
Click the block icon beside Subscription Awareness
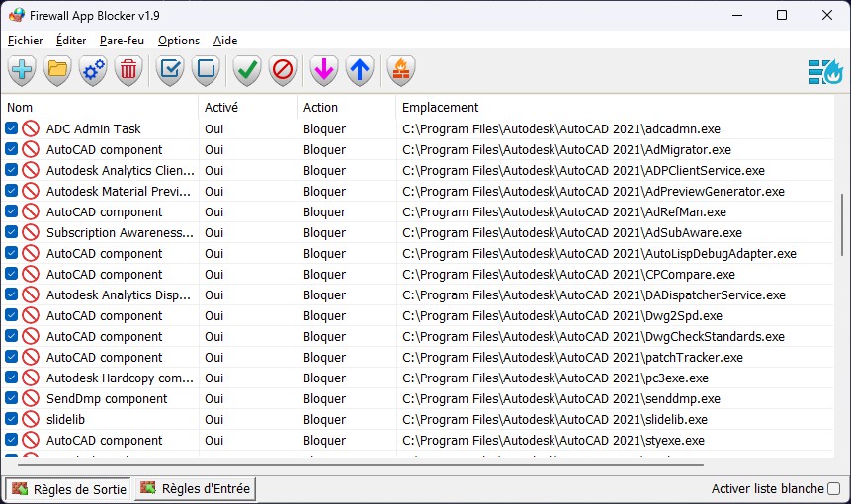coord(31,232)
